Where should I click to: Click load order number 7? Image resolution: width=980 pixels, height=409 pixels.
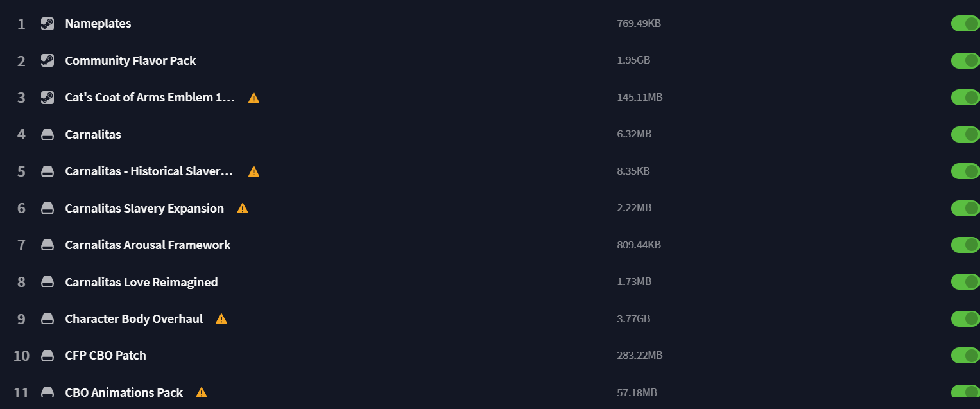click(21, 245)
